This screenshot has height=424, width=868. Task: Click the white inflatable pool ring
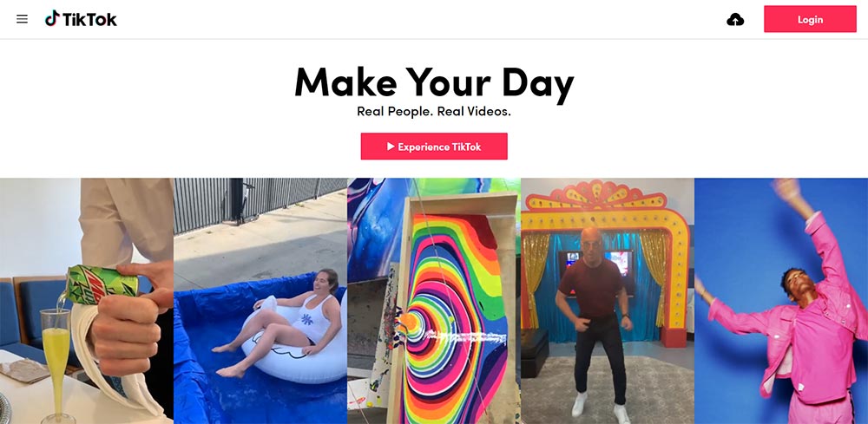(295, 344)
